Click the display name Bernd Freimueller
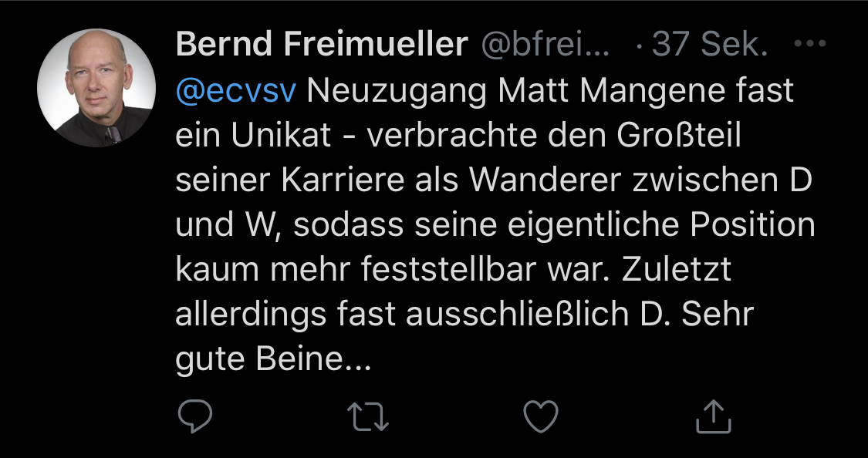Image resolution: width=868 pixels, height=458 pixels. [x=322, y=45]
